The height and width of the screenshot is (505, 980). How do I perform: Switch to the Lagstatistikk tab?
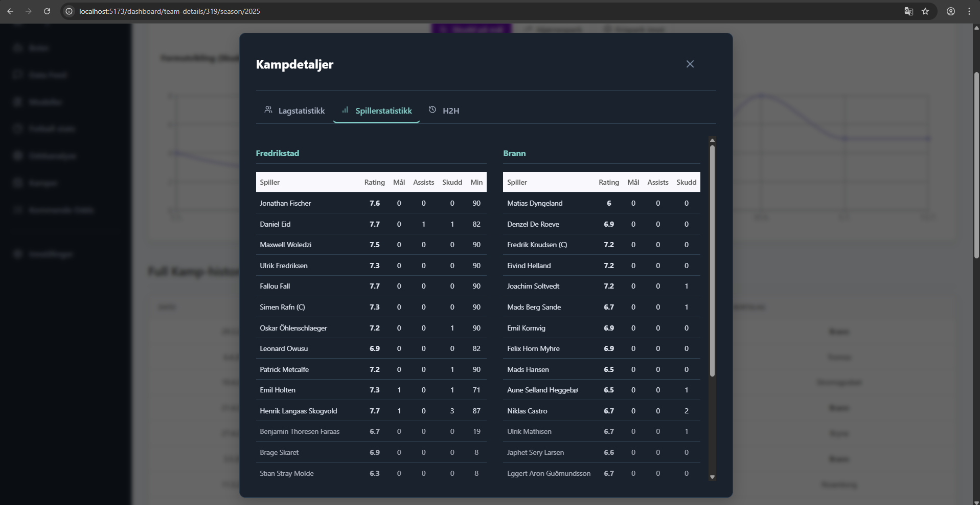pos(294,111)
